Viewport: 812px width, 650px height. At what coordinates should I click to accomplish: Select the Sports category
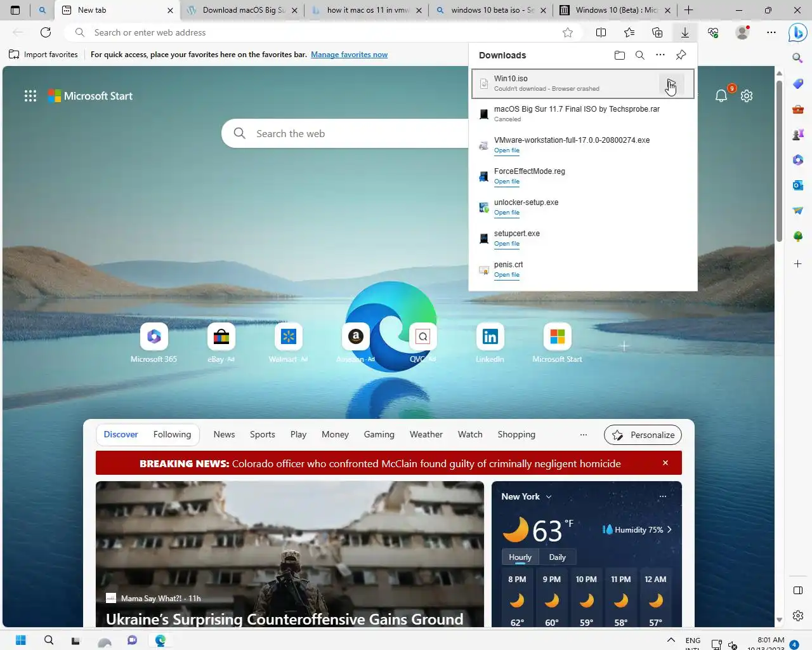coord(263,434)
